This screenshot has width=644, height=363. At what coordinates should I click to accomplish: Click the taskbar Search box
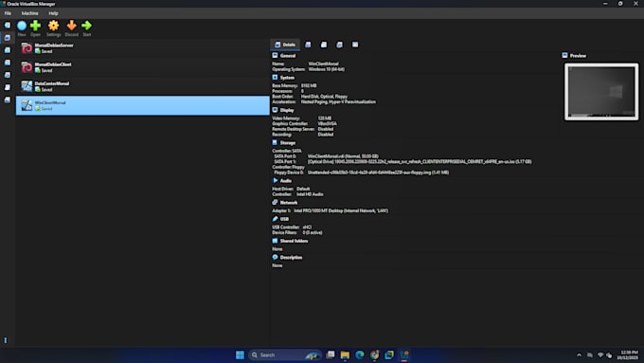(x=285, y=354)
